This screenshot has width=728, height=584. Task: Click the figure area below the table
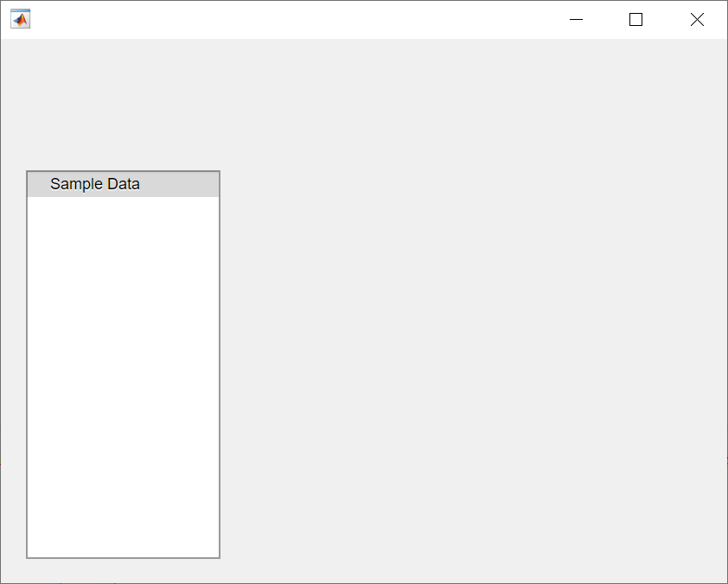point(123,572)
